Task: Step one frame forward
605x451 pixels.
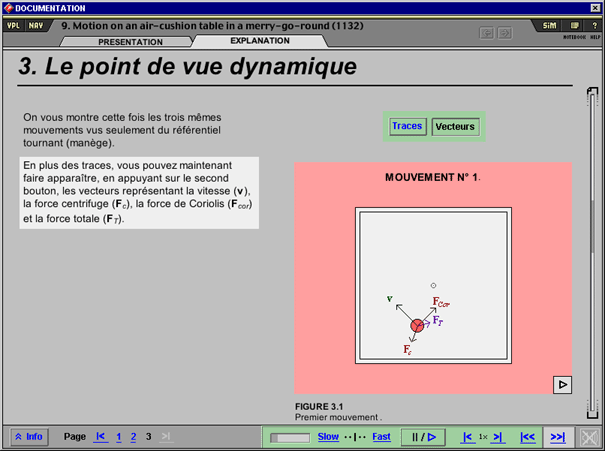Action: tap(498, 437)
